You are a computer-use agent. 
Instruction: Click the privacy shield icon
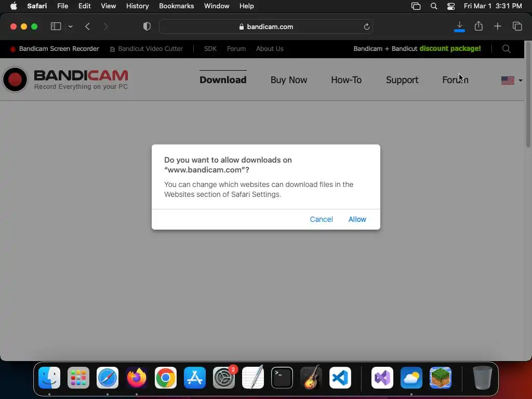[147, 26]
